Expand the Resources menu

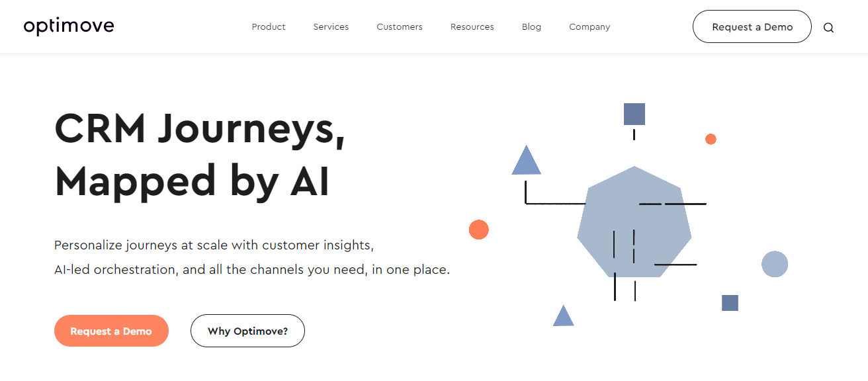click(x=472, y=27)
